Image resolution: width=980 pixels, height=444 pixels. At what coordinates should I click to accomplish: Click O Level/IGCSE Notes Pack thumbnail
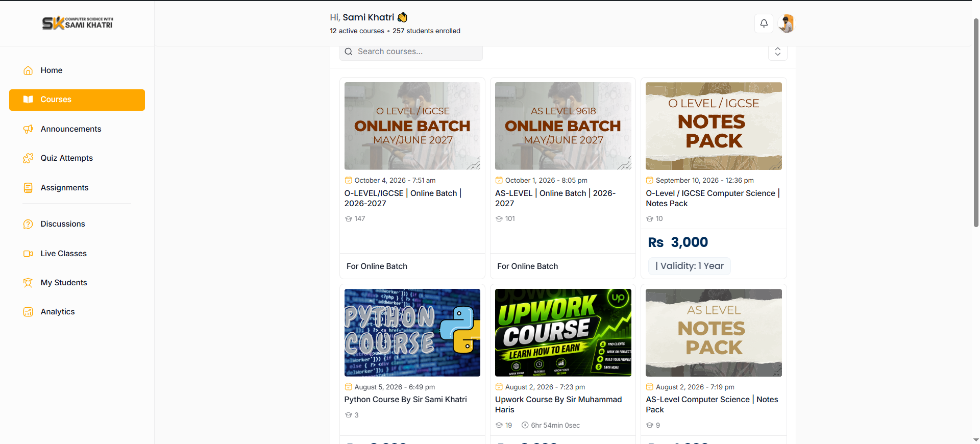tap(714, 126)
